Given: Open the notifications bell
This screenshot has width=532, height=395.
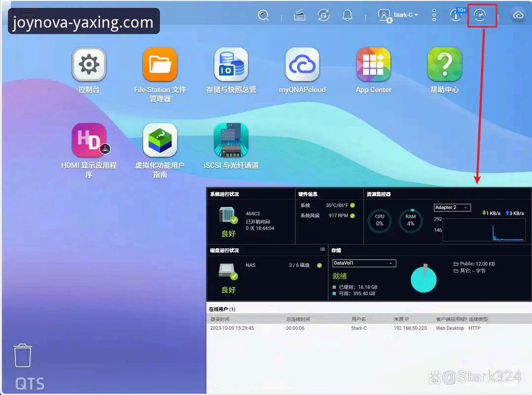Looking at the screenshot, I should [x=347, y=15].
